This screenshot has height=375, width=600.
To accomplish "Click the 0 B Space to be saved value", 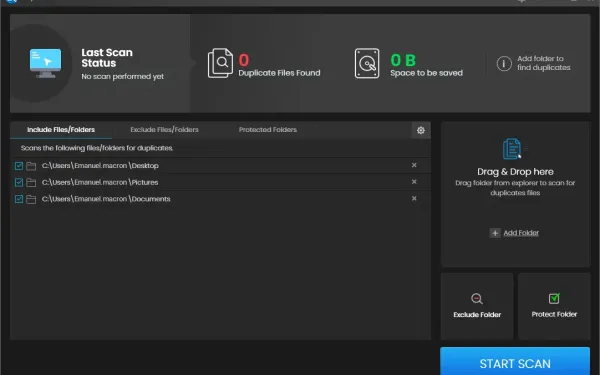I will (426, 65).
